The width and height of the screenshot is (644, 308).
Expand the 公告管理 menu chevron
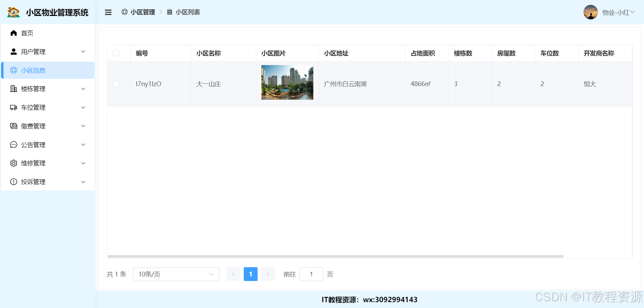83,145
